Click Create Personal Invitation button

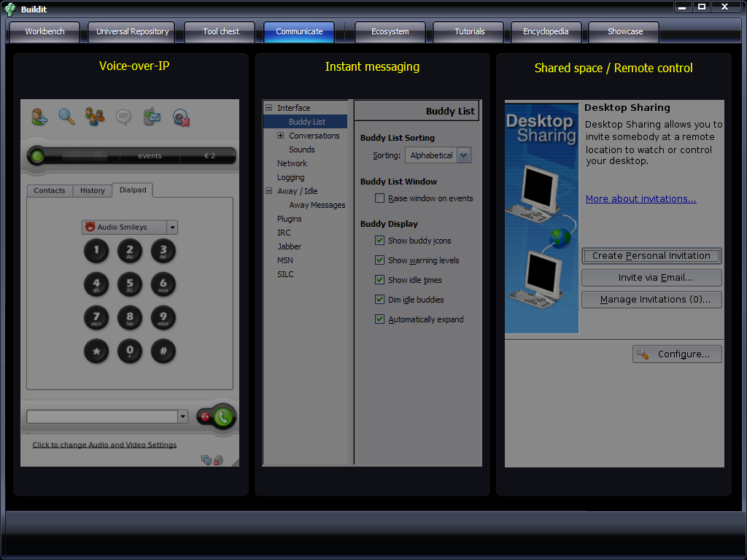coord(651,256)
